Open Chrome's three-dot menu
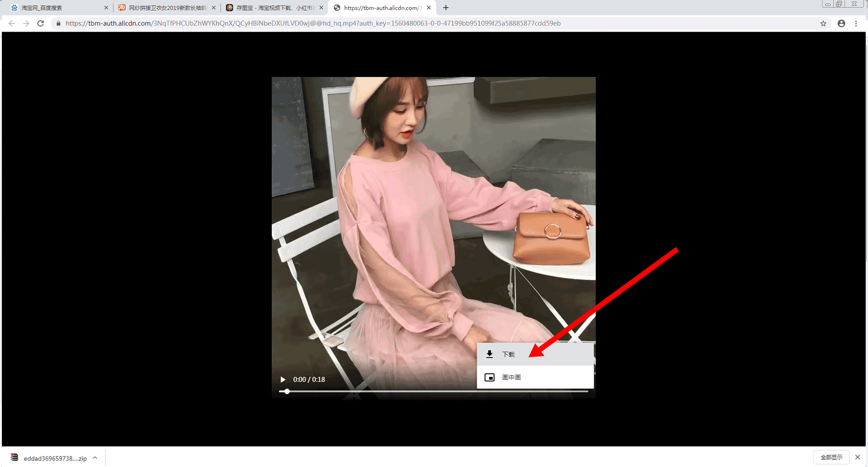The image size is (868, 467). (x=856, y=23)
